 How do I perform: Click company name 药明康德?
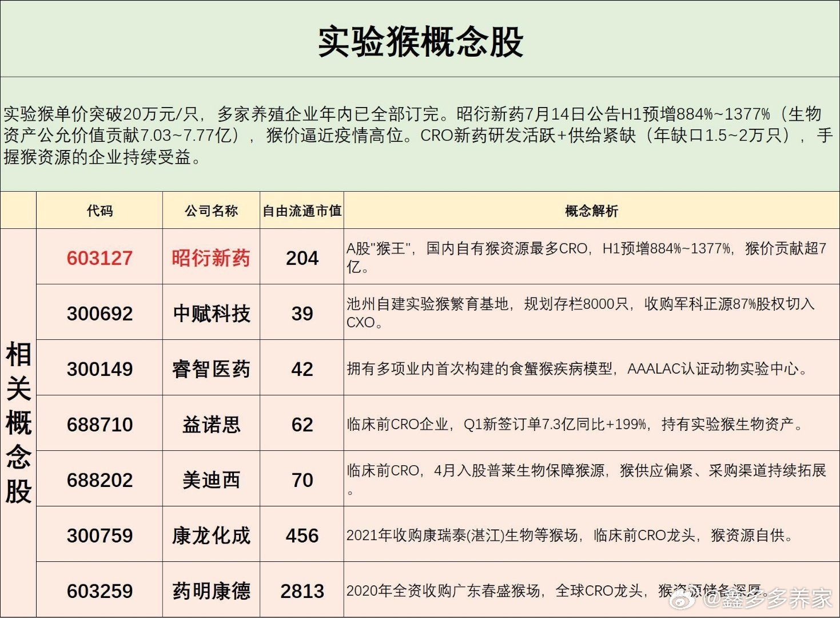click(211, 591)
